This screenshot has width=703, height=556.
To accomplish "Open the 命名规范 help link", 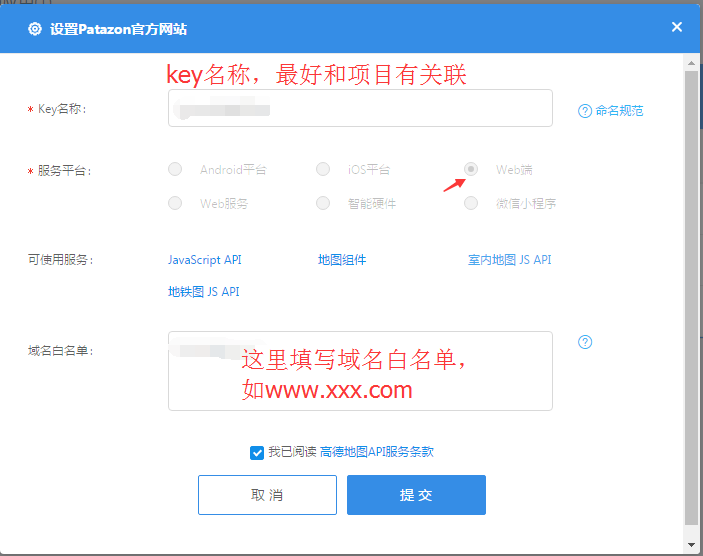I will click(x=619, y=111).
